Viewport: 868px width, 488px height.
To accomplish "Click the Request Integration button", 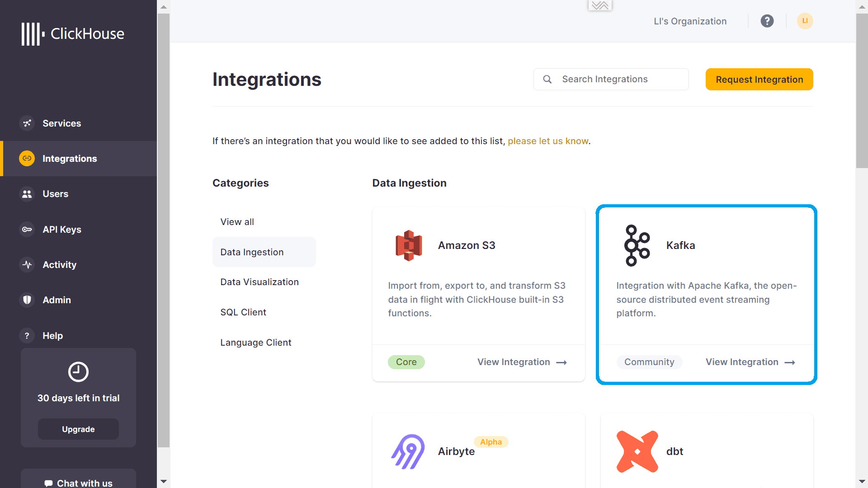I will pos(759,80).
